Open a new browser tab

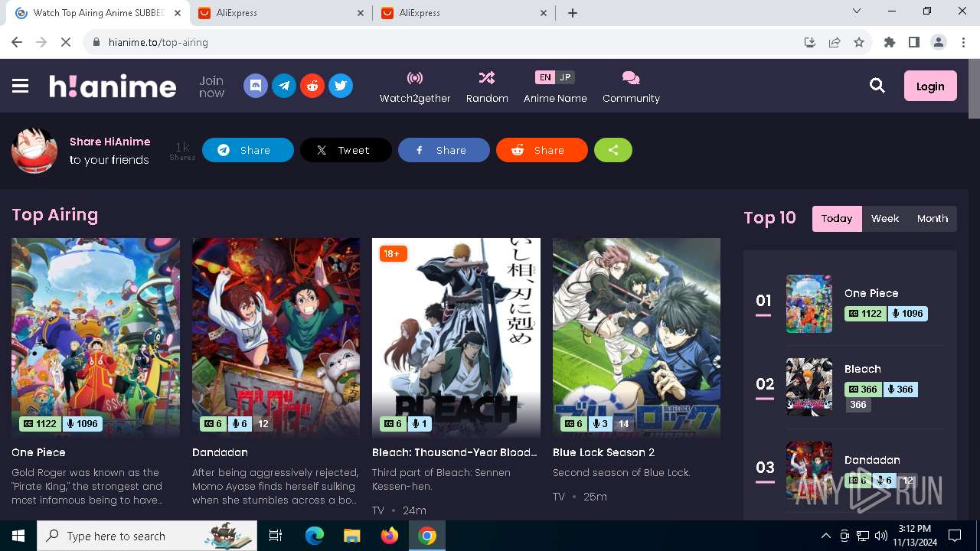572,13
